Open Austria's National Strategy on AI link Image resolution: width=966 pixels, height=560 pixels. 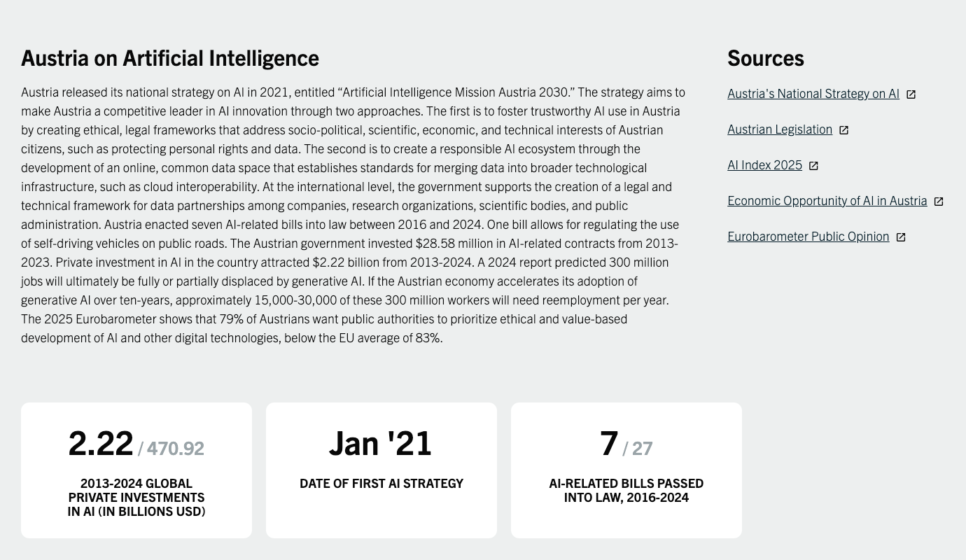[x=813, y=93]
